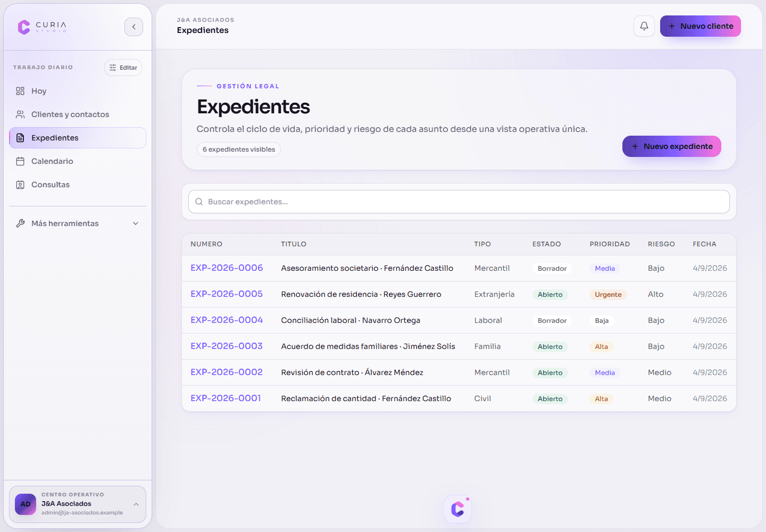Click the TITULO column header
The width and height of the screenshot is (766, 532).
point(294,244)
